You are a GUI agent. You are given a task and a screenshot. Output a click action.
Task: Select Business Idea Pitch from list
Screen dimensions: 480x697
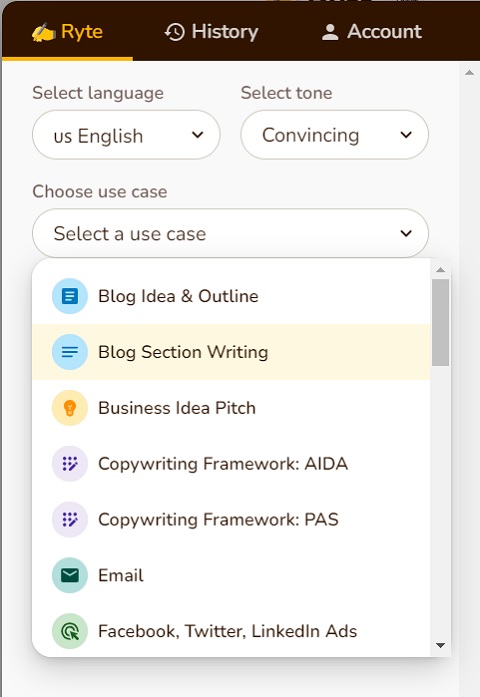[x=231, y=408]
